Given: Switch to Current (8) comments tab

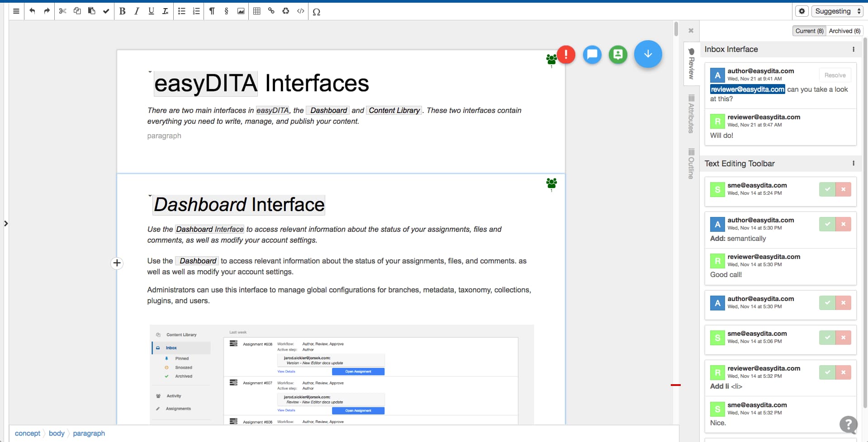Looking at the screenshot, I should [x=809, y=31].
